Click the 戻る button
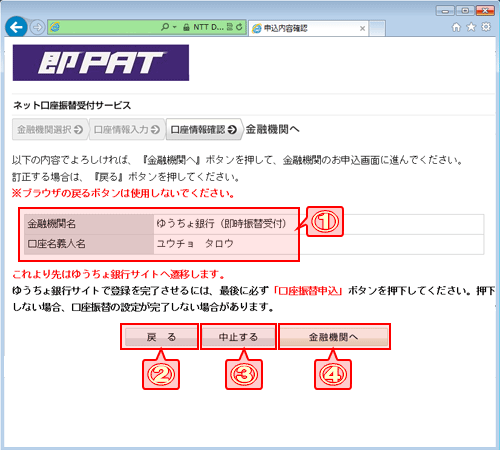Viewport: 500px width, 450px height. (x=161, y=337)
